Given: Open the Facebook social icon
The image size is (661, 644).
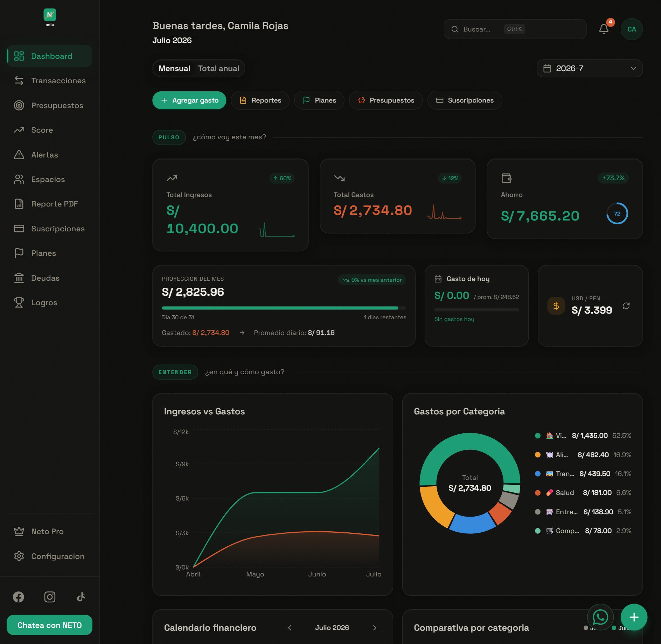Looking at the screenshot, I should (x=19, y=597).
